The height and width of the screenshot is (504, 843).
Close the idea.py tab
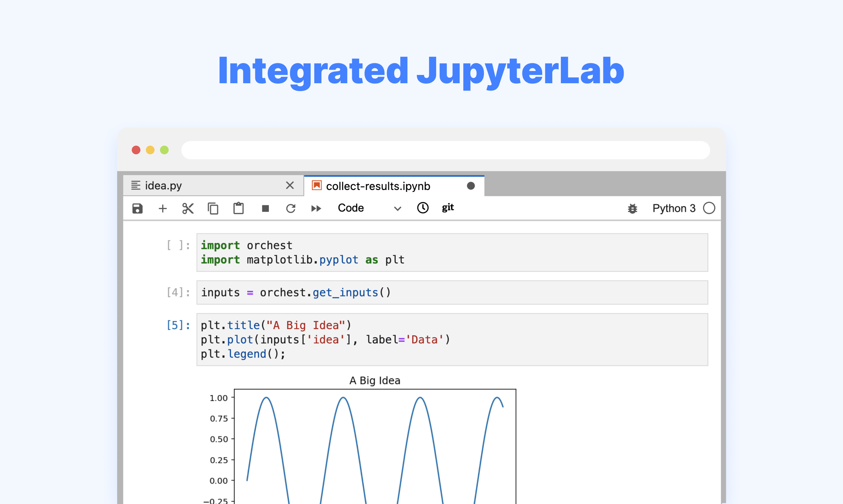[x=290, y=185]
